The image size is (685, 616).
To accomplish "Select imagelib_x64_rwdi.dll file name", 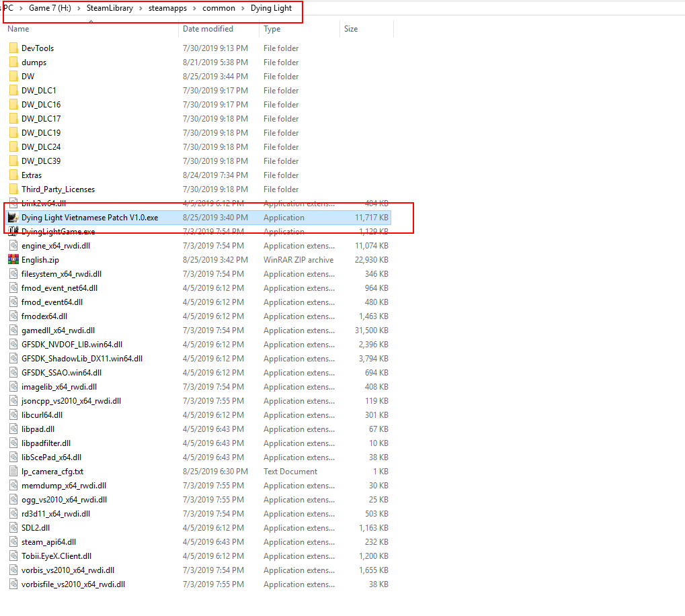I will (59, 387).
